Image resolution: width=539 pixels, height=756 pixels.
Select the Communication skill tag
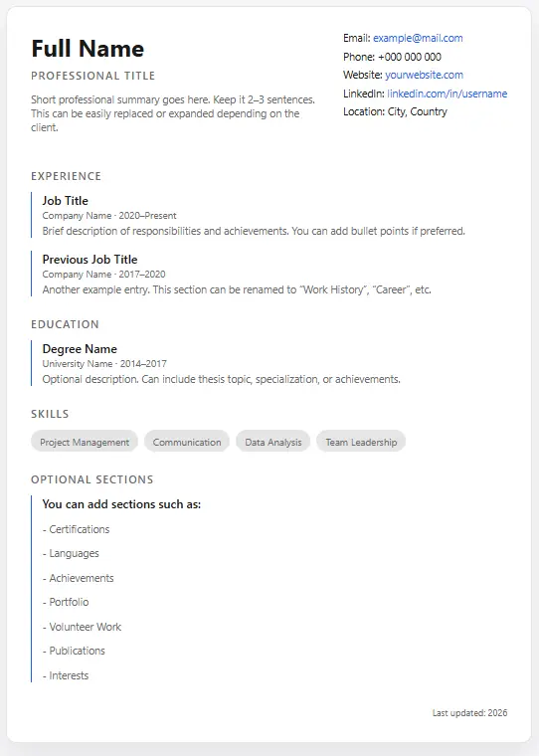click(x=187, y=442)
